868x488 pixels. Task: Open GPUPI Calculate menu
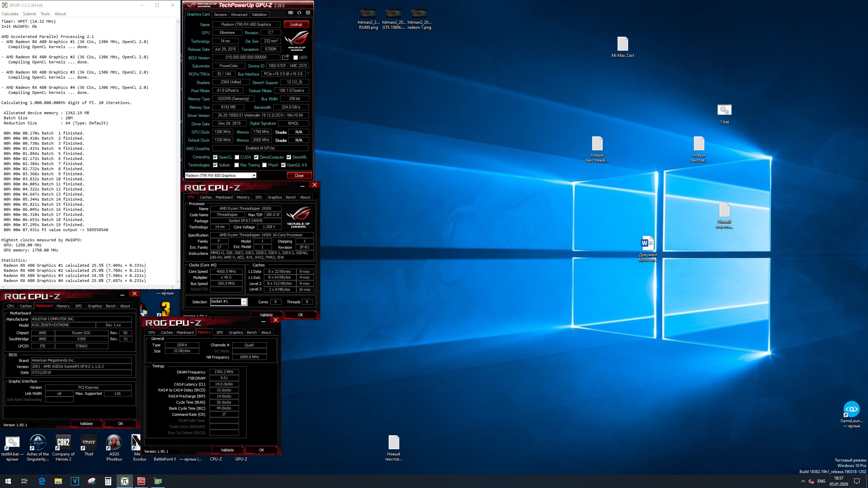click(10, 14)
